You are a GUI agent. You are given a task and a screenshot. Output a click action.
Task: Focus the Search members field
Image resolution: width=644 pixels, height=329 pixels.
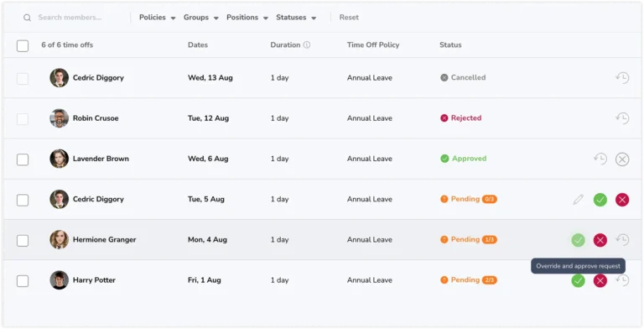click(74, 18)
